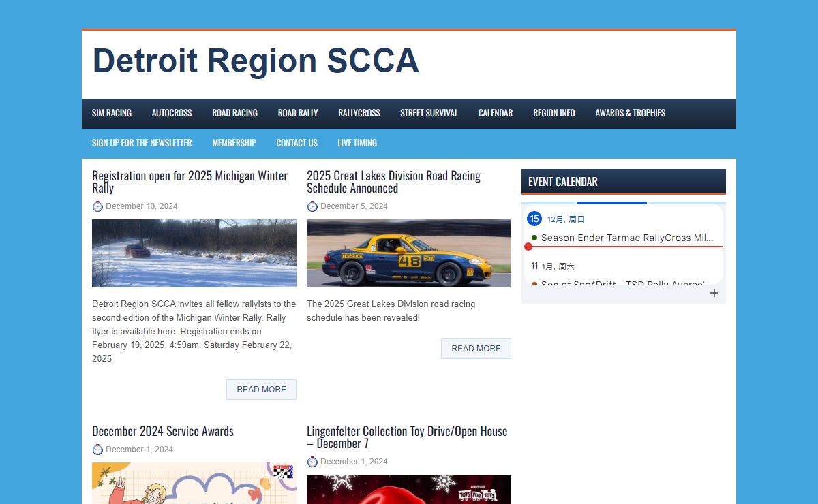This screenshot has height=504, width=818.
Task: Select the blue 15 date badge in calendar
Action: pyautogui.click(x=534, y=219)
